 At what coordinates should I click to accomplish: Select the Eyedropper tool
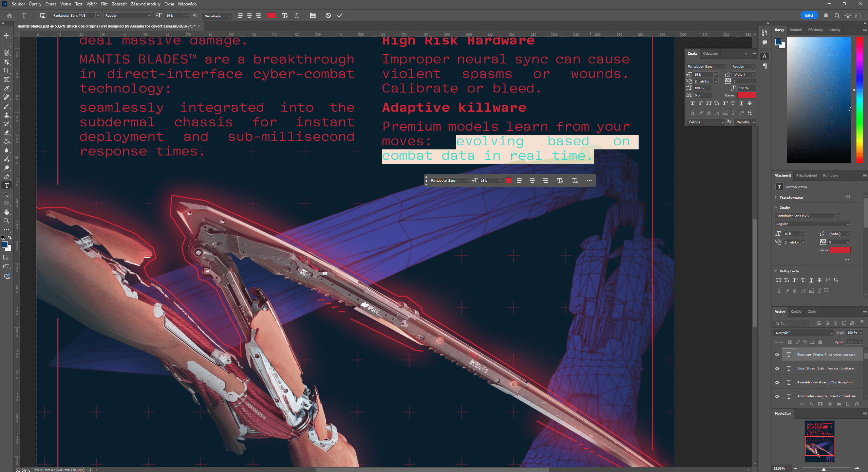pyautogui.click(x=6, y=88)
